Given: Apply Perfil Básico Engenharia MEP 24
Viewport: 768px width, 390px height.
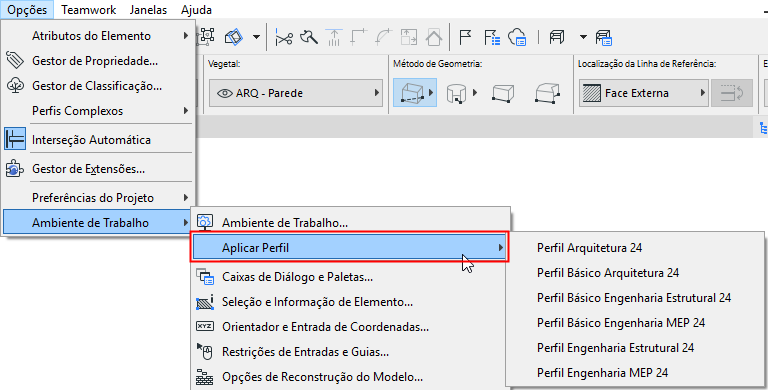Looking at the screenshot, I should click(x=636, y=322).
